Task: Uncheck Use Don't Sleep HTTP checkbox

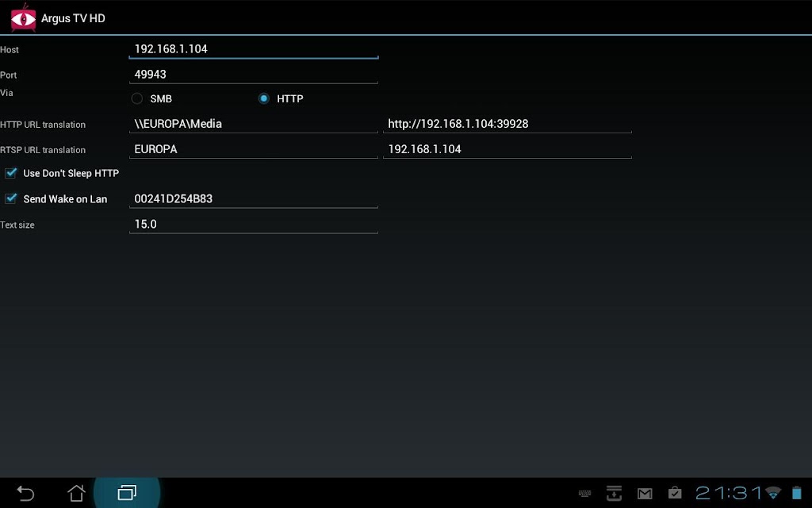Action: pos(11,173)
